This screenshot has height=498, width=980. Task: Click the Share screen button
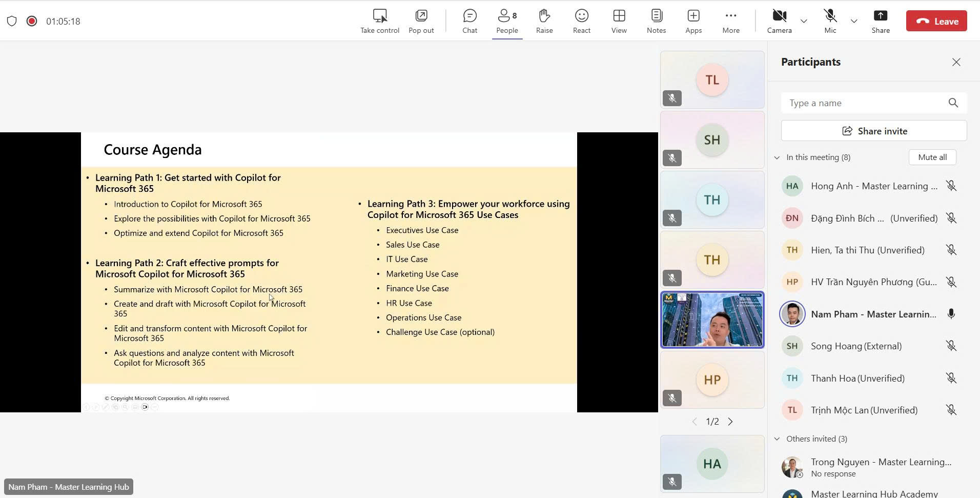pyautogui.click(x=881, y=21)
